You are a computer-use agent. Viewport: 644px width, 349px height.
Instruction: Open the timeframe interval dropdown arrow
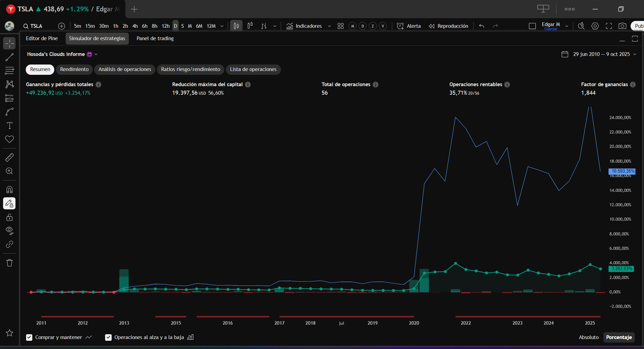(222, 26)
